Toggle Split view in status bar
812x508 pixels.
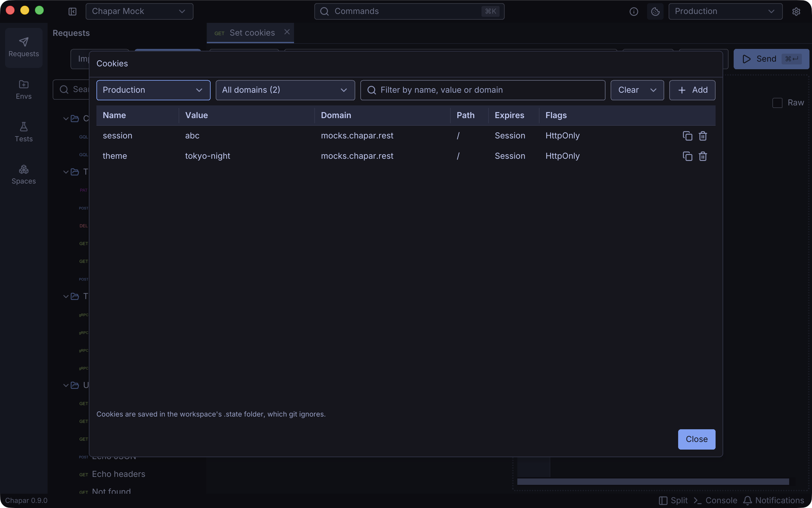673,500
